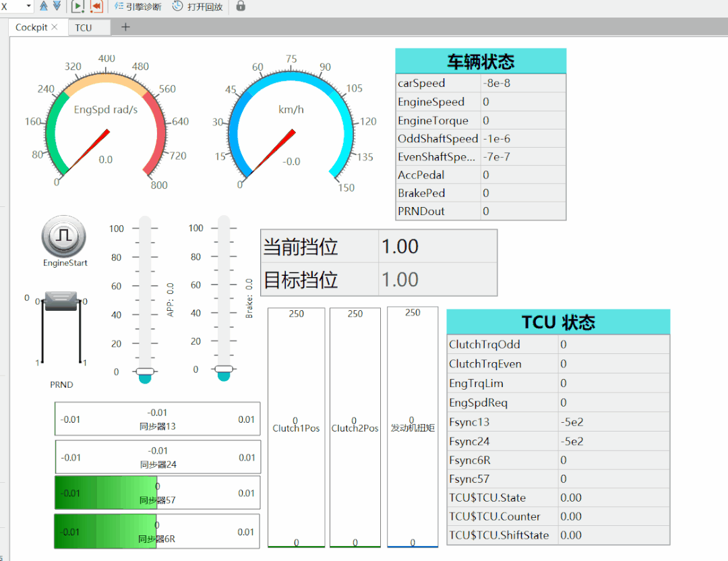Select TCU$TCU.Counter row label
The height and width of the screenshot is (561, 728).
[x=495, y=516]
